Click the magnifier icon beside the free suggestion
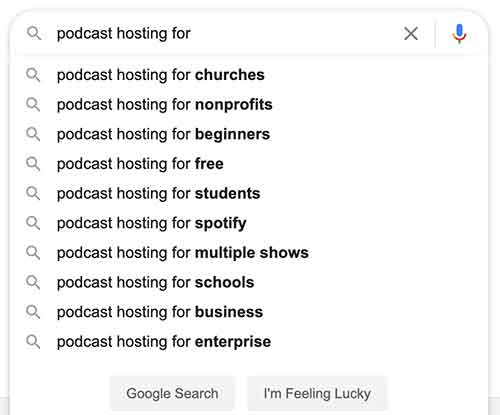Screen dimensions: 500x415 click(x=33, y=164)
